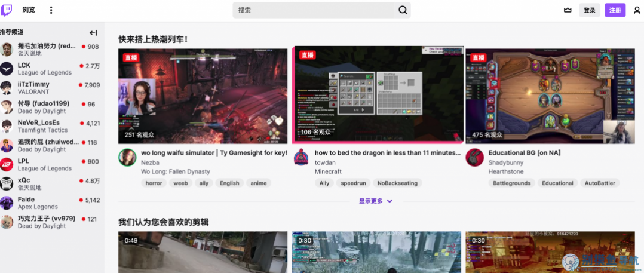Click LCK channel avatar in sidebar

click(7, 69)
